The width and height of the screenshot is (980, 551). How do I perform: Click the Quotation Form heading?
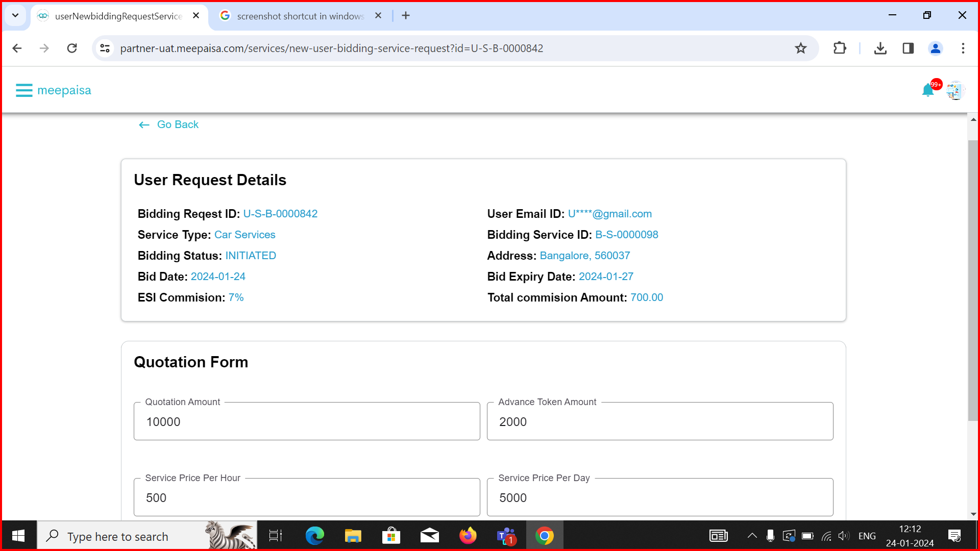point(191,362)
